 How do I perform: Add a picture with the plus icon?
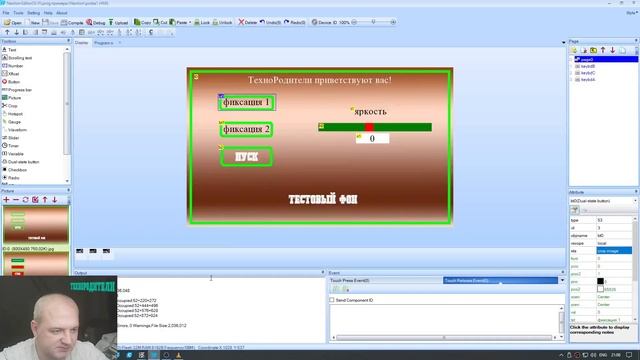[6, 200]
